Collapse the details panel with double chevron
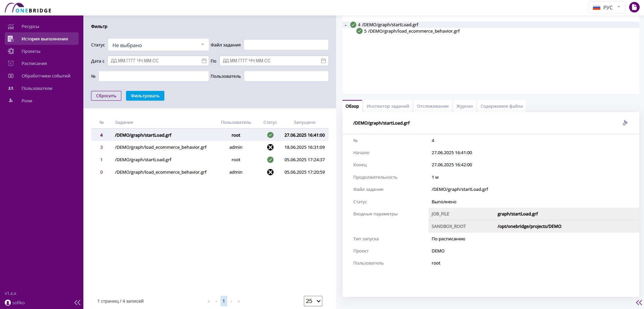Image resolution: width=644 pixels, height=309 pixels. [639, 303]
